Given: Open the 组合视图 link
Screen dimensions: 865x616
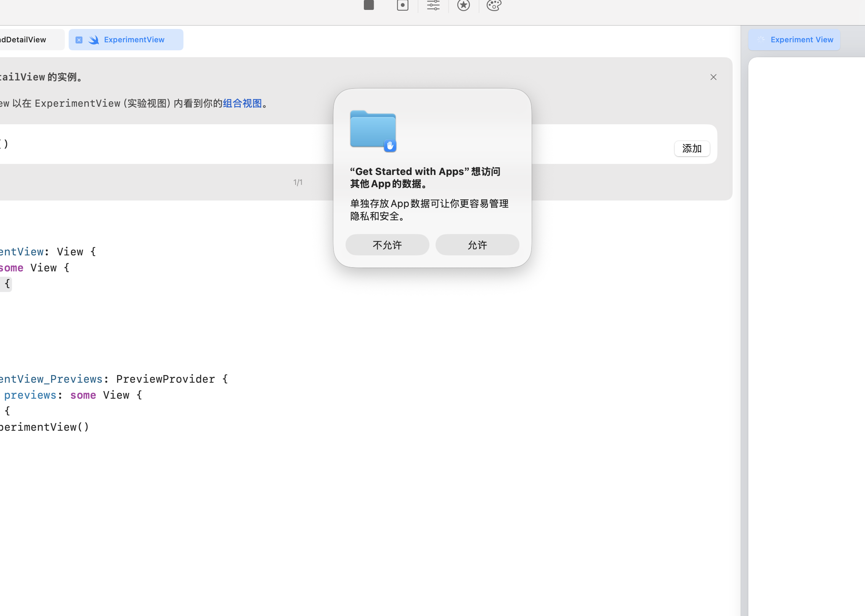Looking at the screenshot, I should (x=242, y=103).
